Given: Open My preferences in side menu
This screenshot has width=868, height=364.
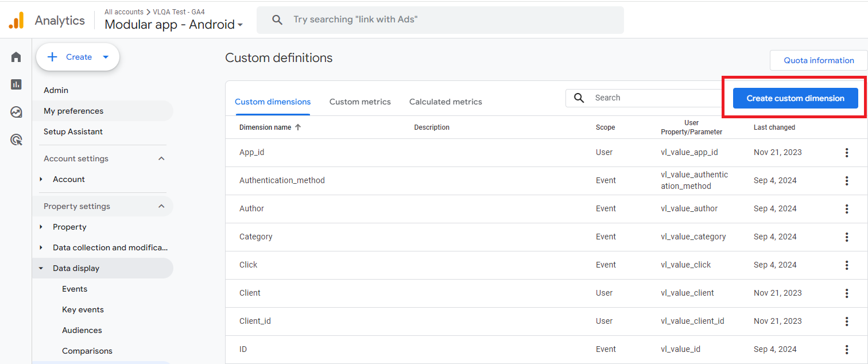Looking at the screenshot, I should point(73,111).
